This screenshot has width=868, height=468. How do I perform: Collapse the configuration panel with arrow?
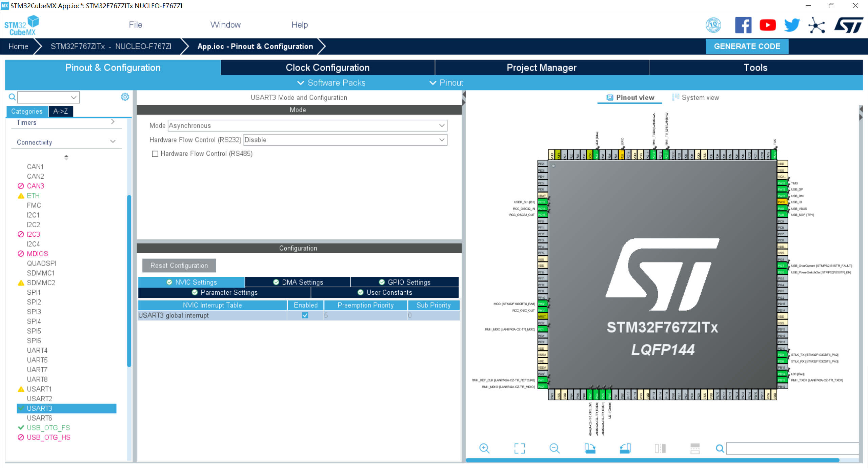464,94
